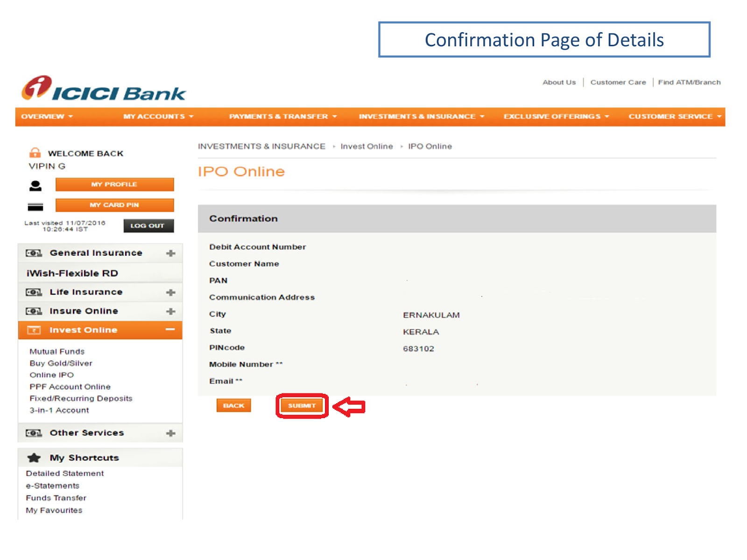Viewport: 747px width, 560px height.
Task: Click the IPO Online breadcrumb
Action: [430, 146]
